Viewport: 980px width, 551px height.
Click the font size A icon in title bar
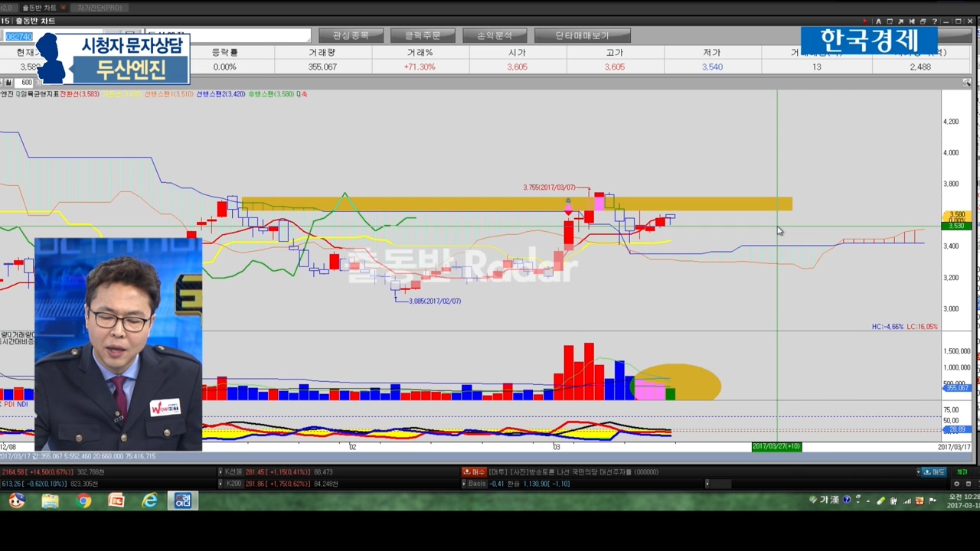[878, 21]
